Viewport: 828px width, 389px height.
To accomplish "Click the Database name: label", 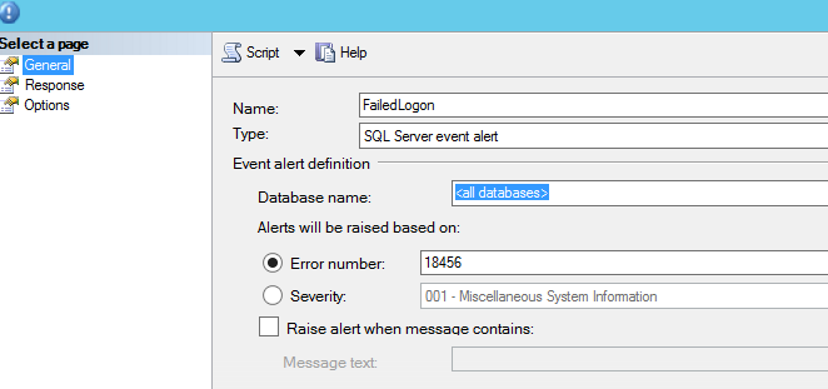I will tap(314, 197).
